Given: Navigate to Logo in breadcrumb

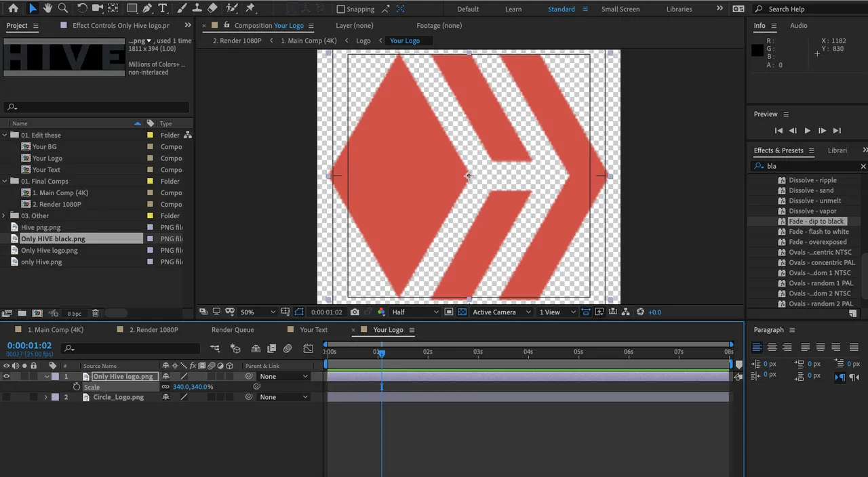Looking at the screenshot, I should point(363,41).
